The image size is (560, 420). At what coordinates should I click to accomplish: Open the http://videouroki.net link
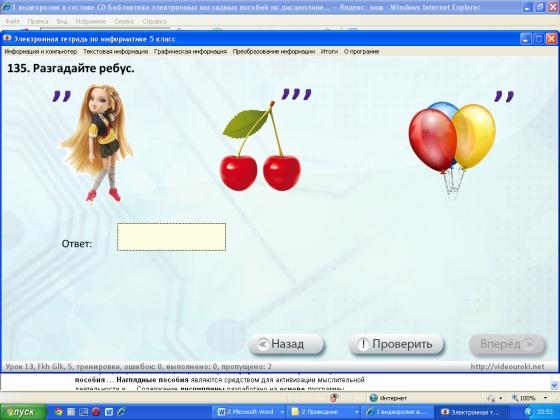pyautogui.click(x=507, y=366)
